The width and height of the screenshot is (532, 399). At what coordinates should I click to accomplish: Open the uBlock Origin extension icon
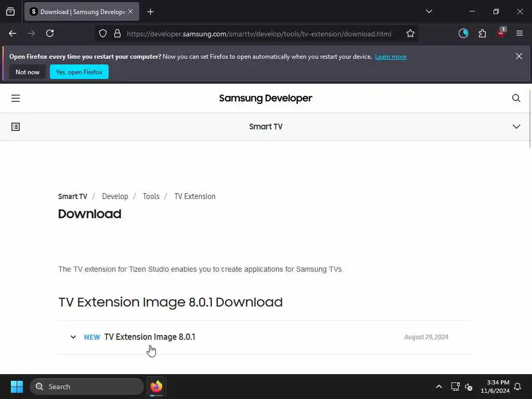[501, 33]
